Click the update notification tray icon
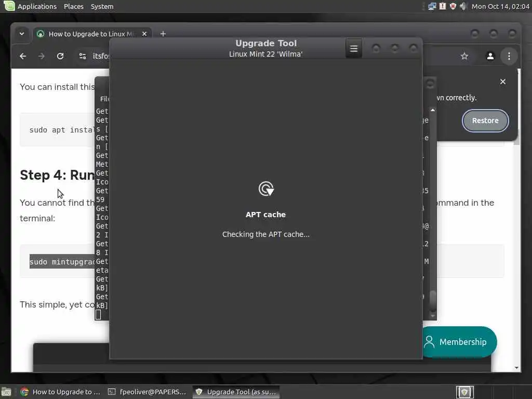Screen dimensions: 532x399 tap(443, 6)
